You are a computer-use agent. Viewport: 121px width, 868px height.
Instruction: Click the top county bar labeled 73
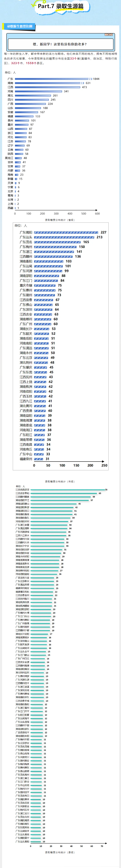67,490
